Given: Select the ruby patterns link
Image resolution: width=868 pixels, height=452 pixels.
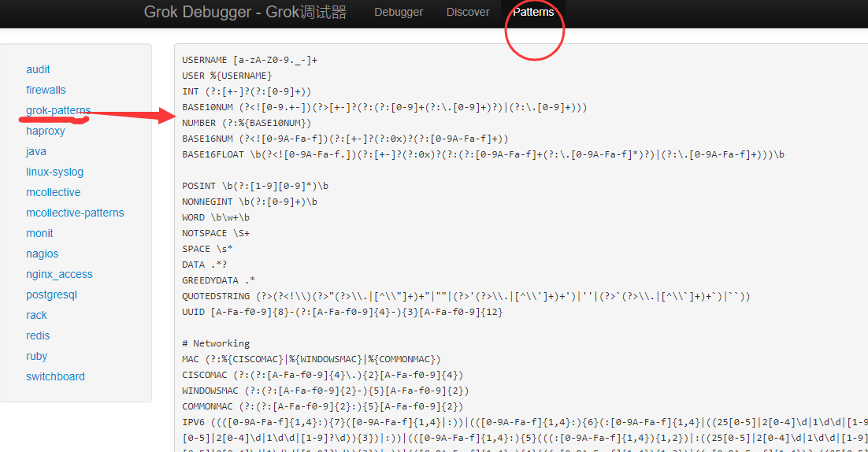Looking at the screenshot, I should [x=36, y=356].
